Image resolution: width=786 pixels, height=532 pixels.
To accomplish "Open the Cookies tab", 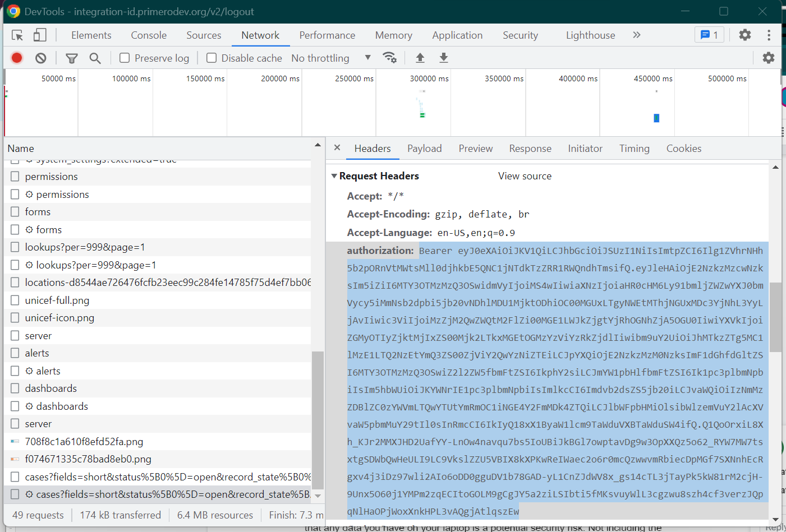I will (x=684, y=149).
